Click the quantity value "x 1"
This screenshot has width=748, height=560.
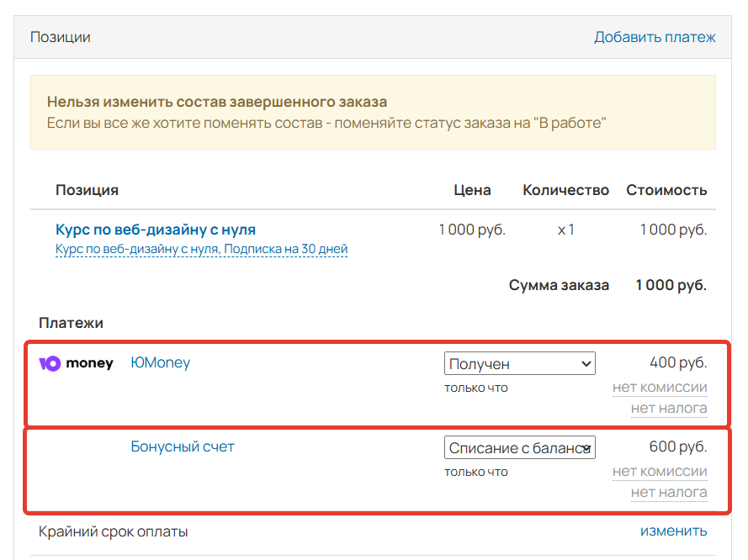565,230
